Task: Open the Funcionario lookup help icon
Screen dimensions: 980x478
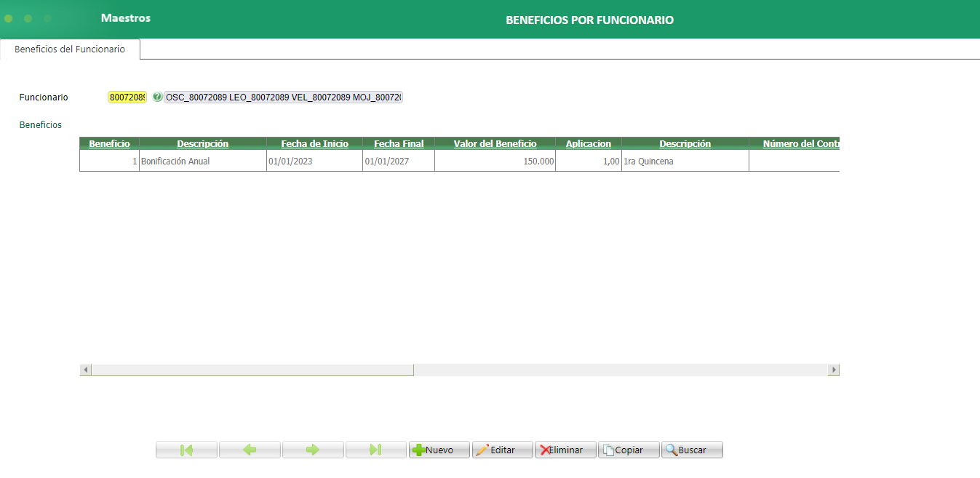Action: click(x=157, y=97)
